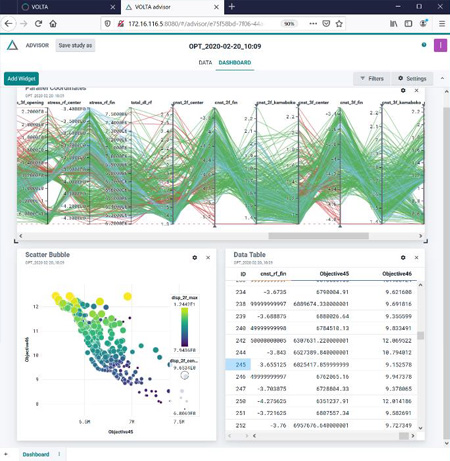This screenshot has height=461, width=450.
Task: Click the Add Widget button
Action: (21, 79)
